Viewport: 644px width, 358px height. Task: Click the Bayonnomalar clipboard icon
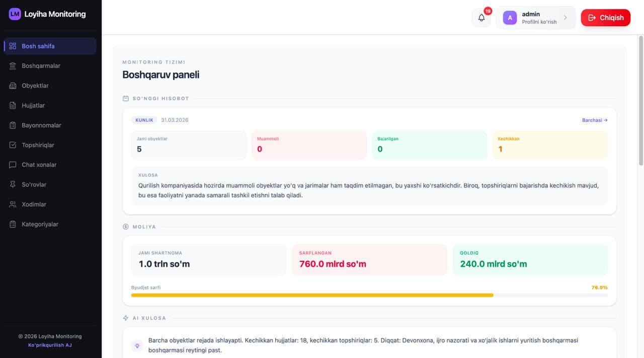(x=13, y=125)
